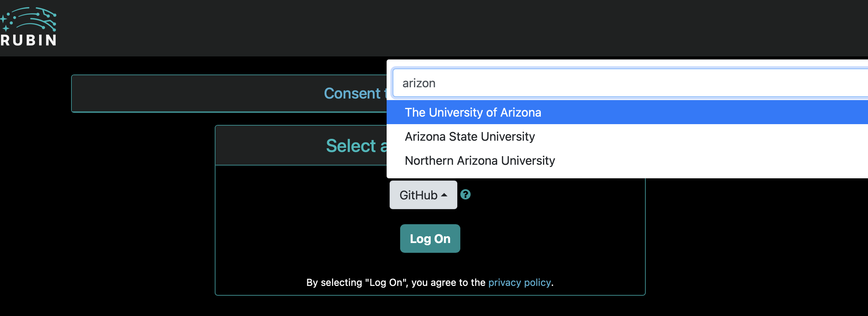Open the privacy policy link

519,283
